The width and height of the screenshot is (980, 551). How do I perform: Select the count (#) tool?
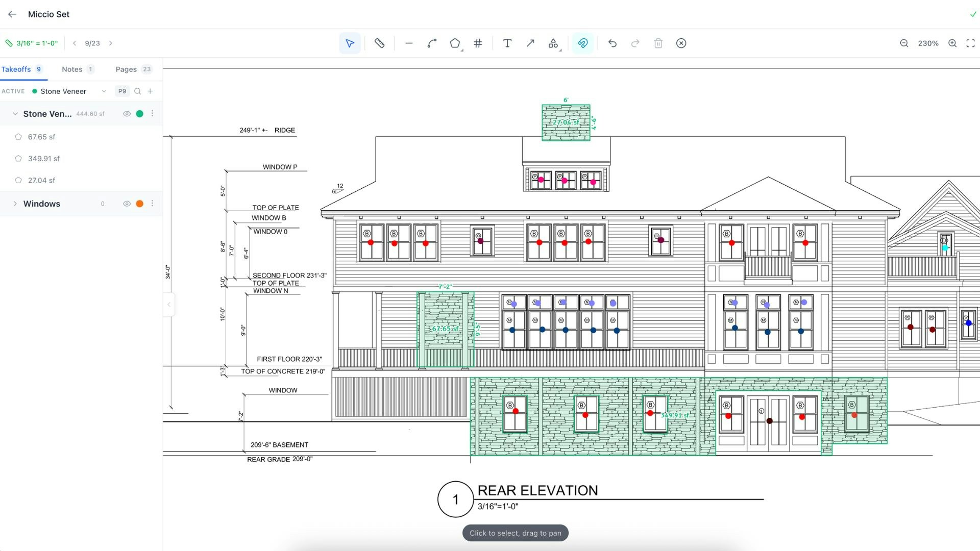point(478,43)
